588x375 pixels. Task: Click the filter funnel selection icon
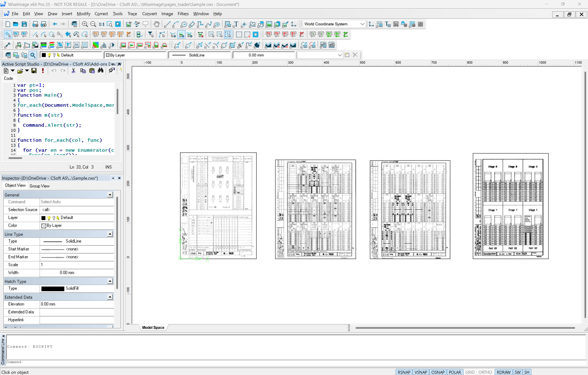(151, 35)
